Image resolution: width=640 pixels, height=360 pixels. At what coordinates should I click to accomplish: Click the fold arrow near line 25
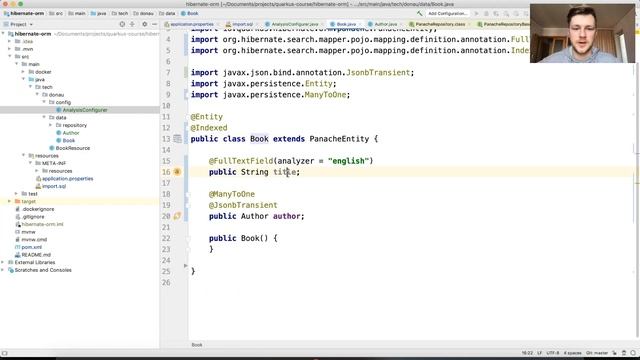186,266
